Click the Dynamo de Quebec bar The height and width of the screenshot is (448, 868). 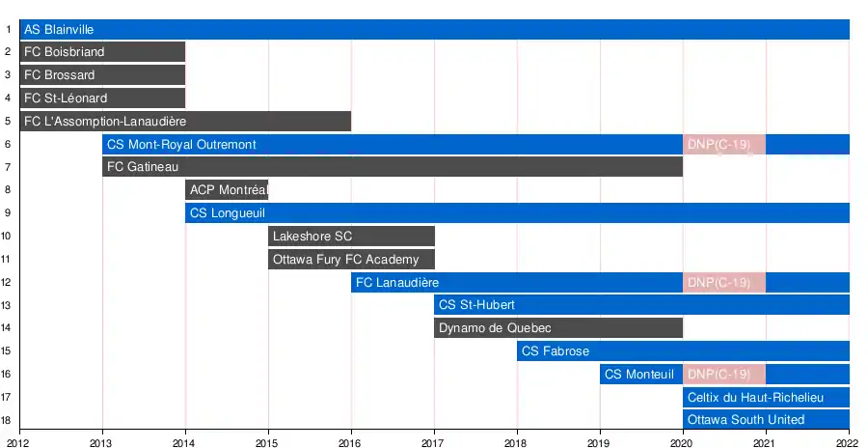coord(557,328)
